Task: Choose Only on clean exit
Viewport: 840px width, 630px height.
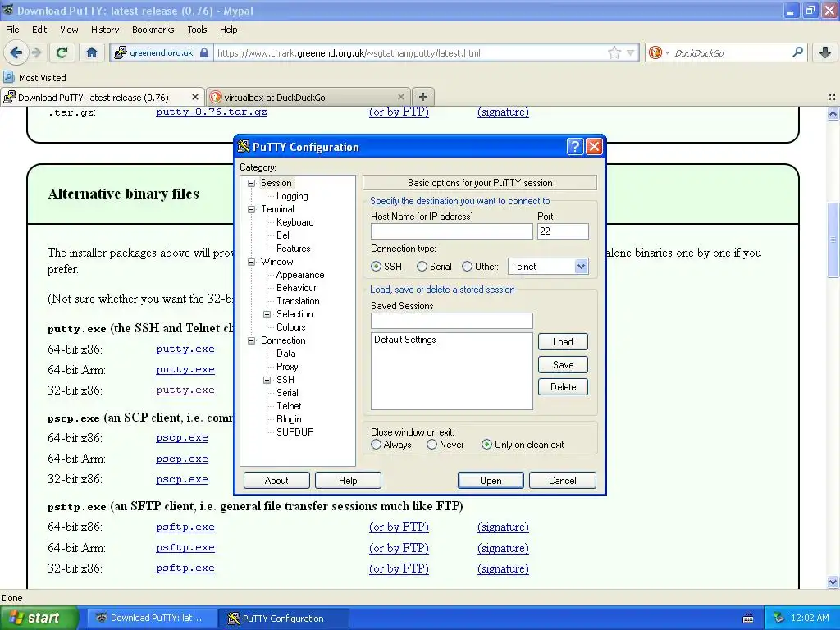Action: (x=486, y=444)
